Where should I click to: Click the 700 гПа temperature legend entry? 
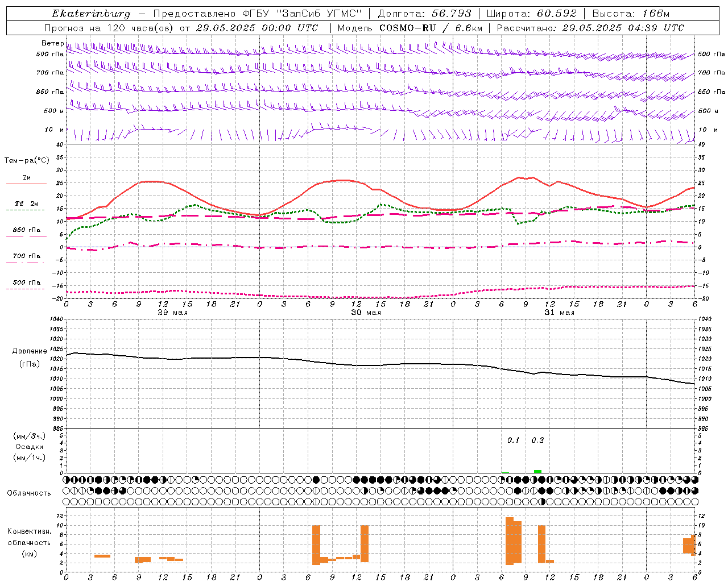pos(27,256)
